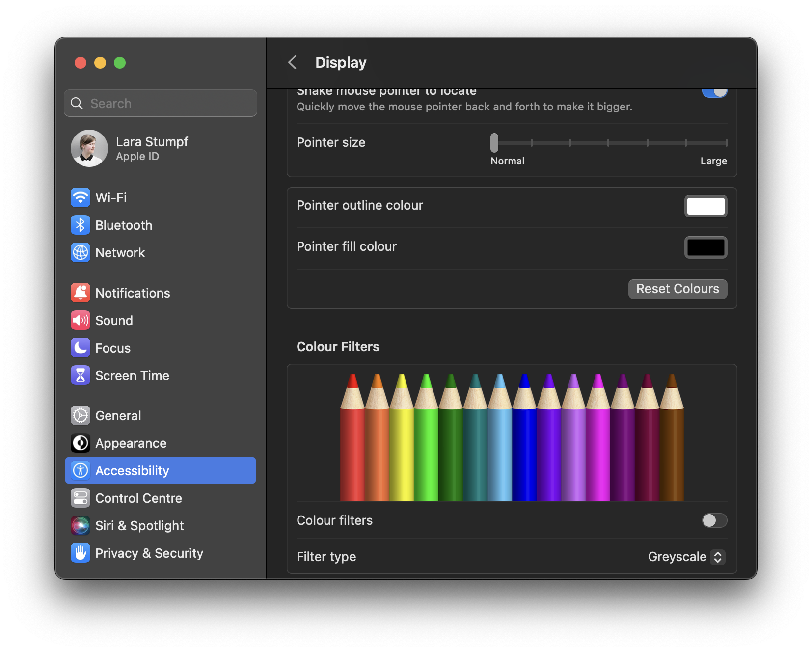Enable Colour filters
The width and height of the screenshot is (812, 652).
715,520
